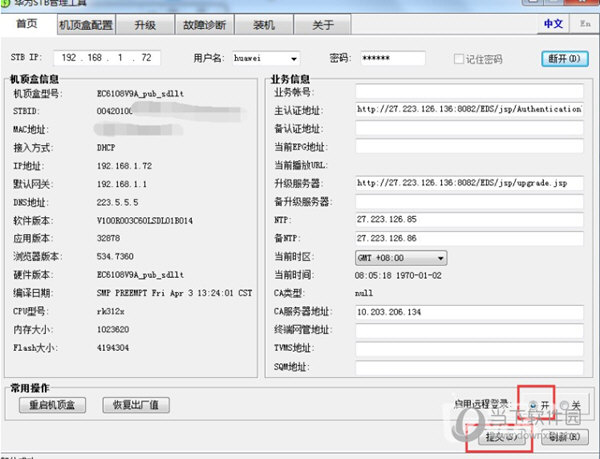The image size is (600, 459).
Task: Click the 机顶盒型号 value EC6108V9A_pub_sdllt
Action: point(140,94)
